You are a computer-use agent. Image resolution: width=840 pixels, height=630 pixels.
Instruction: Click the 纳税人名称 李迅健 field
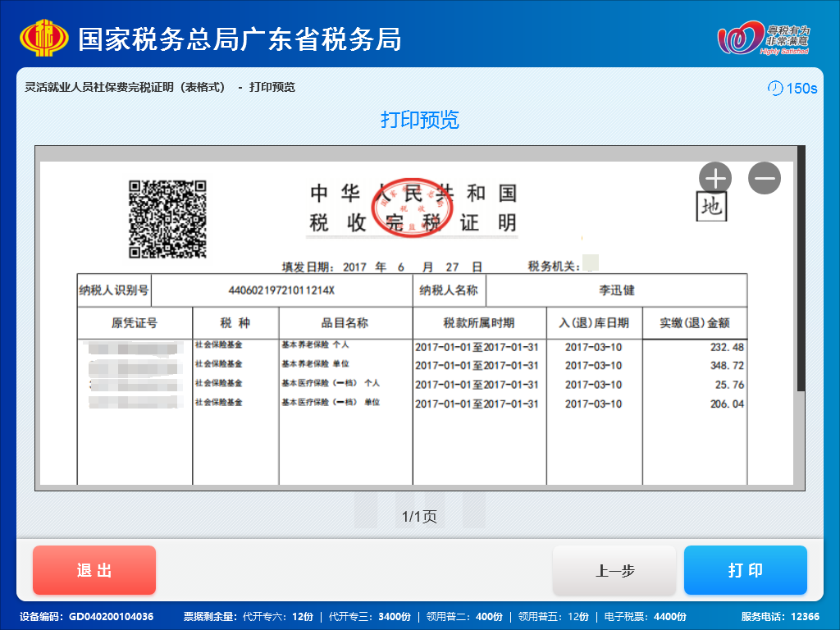(x=615, y=290)
